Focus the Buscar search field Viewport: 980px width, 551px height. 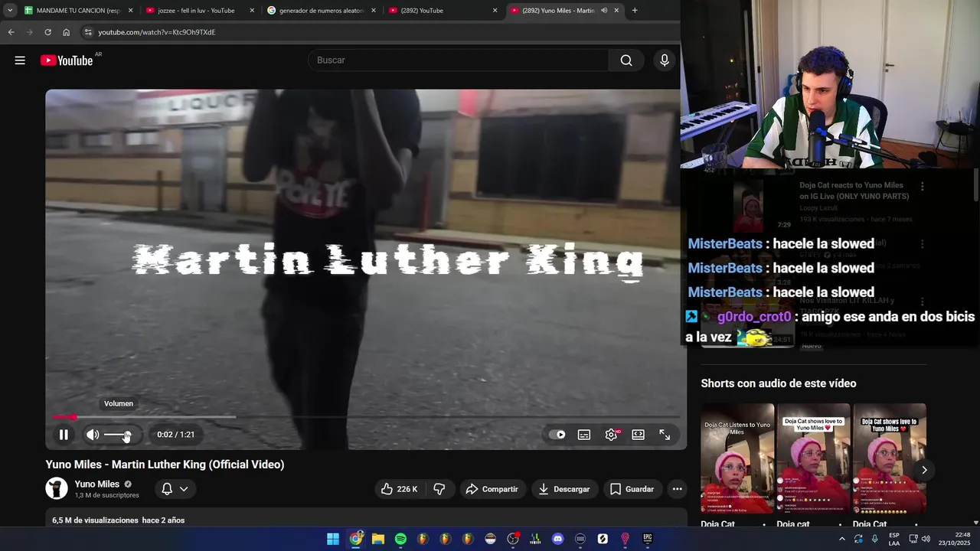point(458,60)
